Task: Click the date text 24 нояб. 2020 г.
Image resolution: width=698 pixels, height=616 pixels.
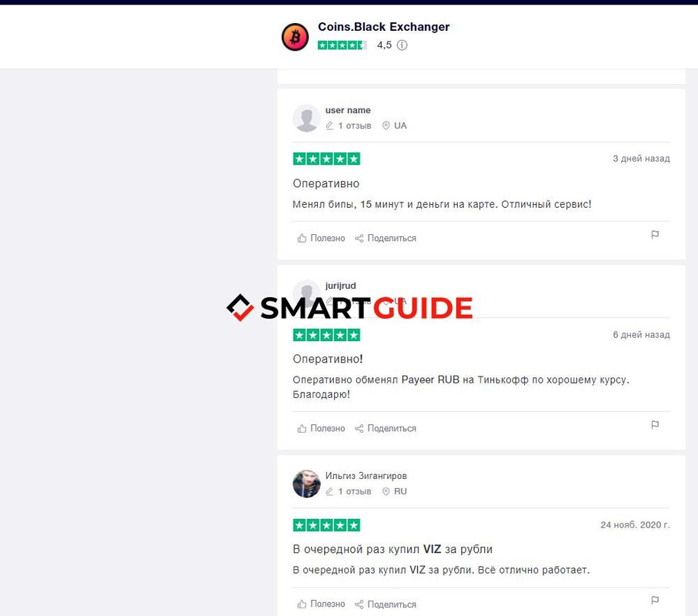Action: 635,525
